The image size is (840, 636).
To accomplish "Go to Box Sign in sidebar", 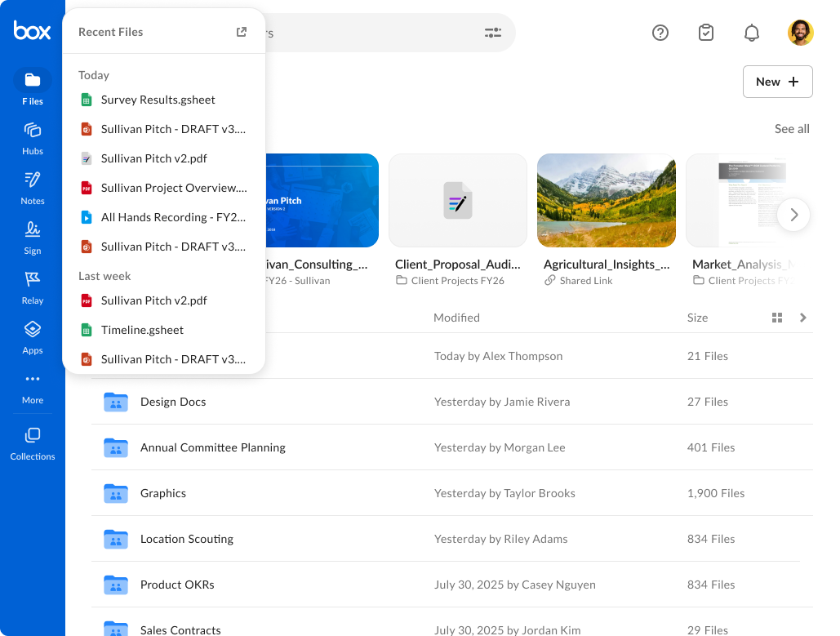I will click(x=33, y=237).
